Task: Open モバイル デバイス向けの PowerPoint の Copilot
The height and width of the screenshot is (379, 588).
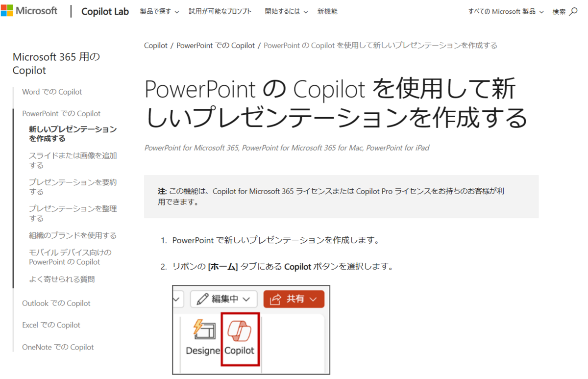Action: [x=70, y=257]
